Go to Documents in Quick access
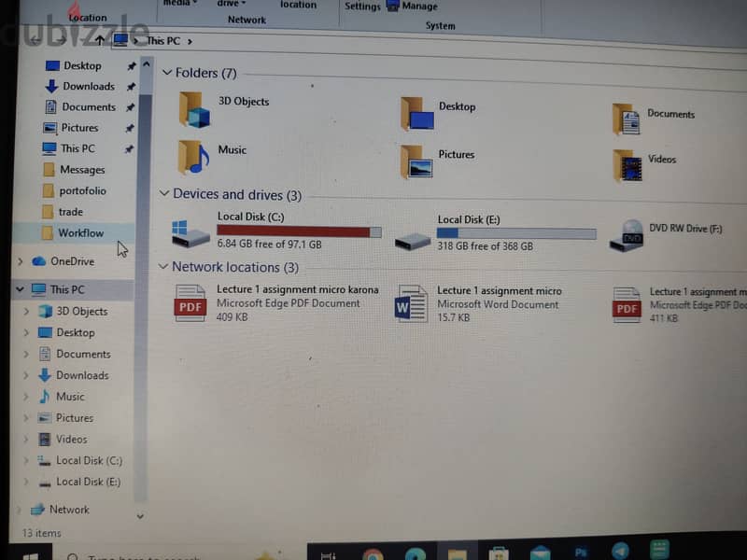This screenshot has width=747, height=560. (x=89, y=107)
